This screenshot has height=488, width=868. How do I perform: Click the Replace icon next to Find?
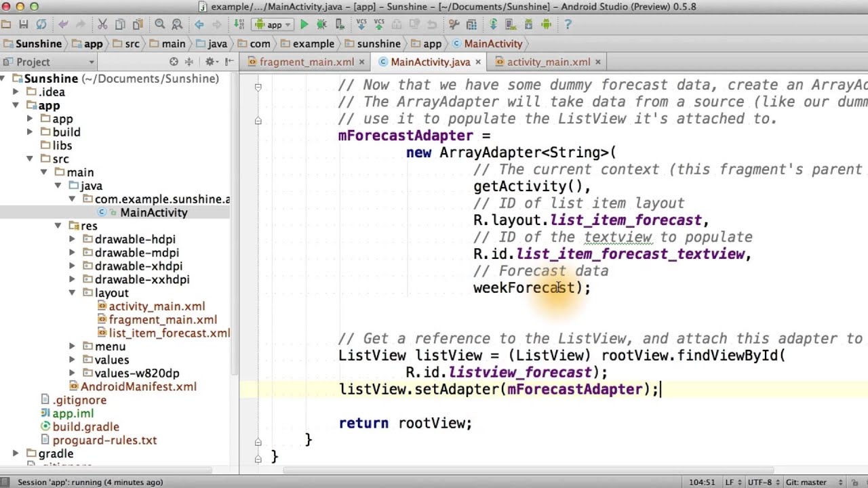coord(178,25)
